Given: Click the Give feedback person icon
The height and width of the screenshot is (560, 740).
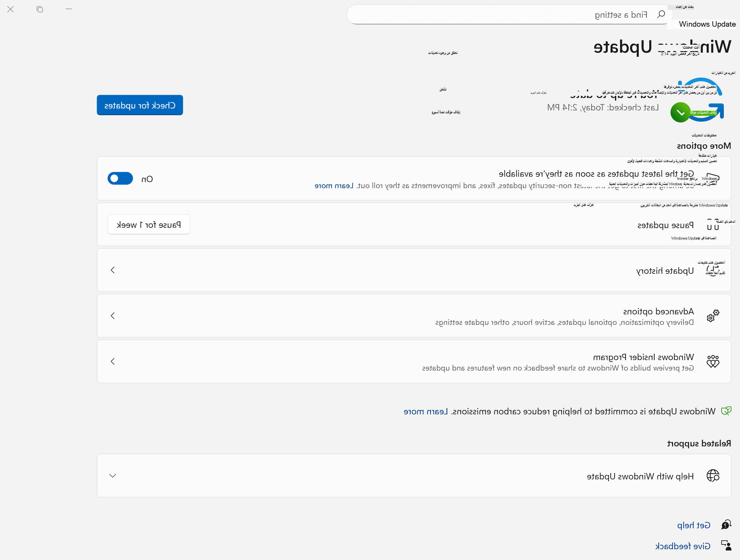Looking at the screenshot, I should point(726,546).
